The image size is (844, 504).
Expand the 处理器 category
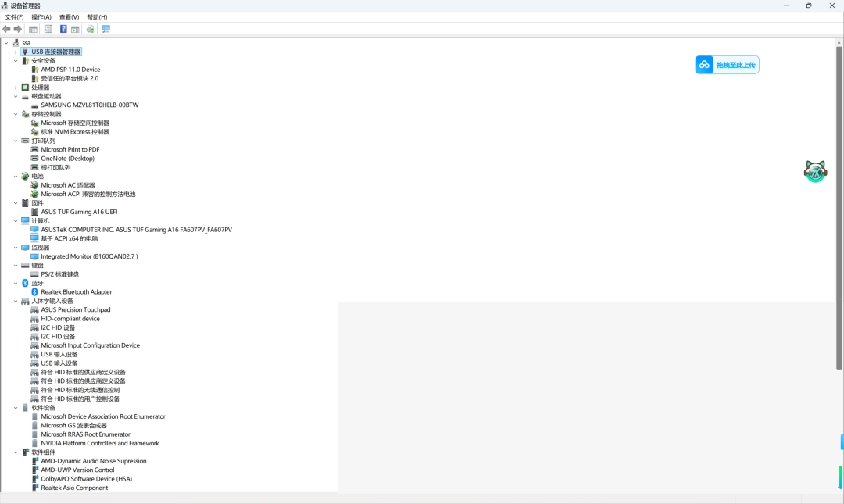16,88
